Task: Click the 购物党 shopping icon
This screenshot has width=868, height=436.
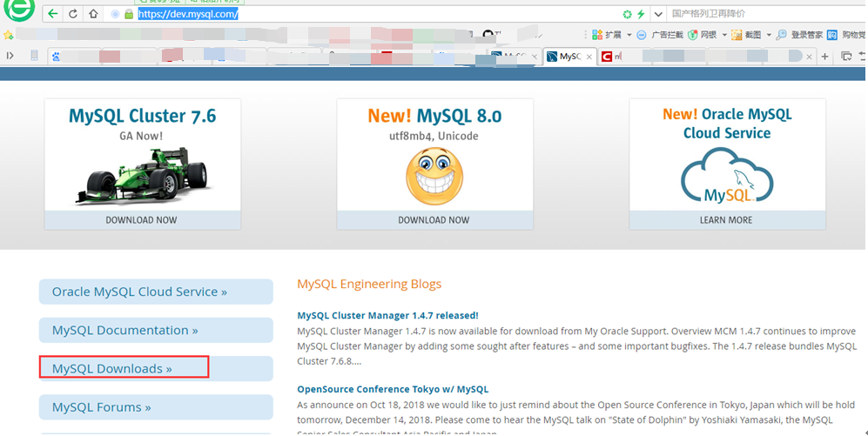Action: pos(832,35)
